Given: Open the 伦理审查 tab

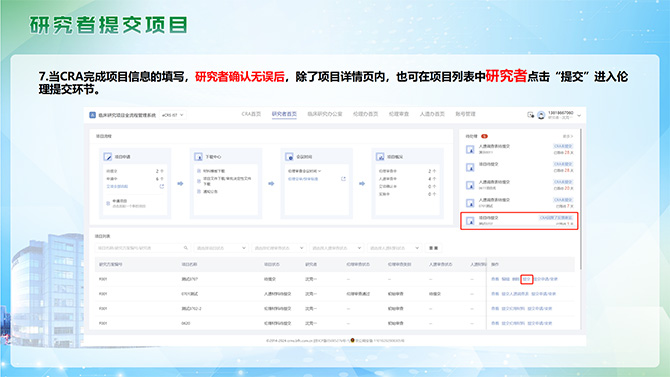Looking at the screenshot, I should click(399, 114).
